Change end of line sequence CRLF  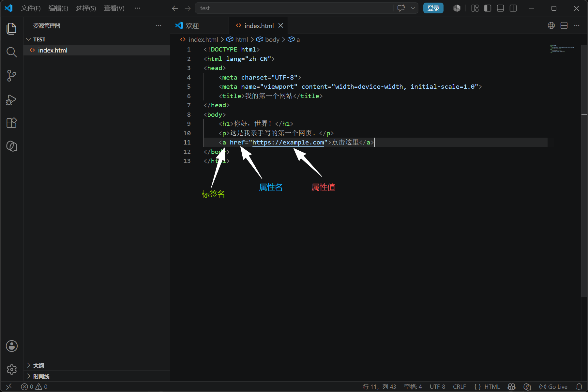[x=459, y=387]
